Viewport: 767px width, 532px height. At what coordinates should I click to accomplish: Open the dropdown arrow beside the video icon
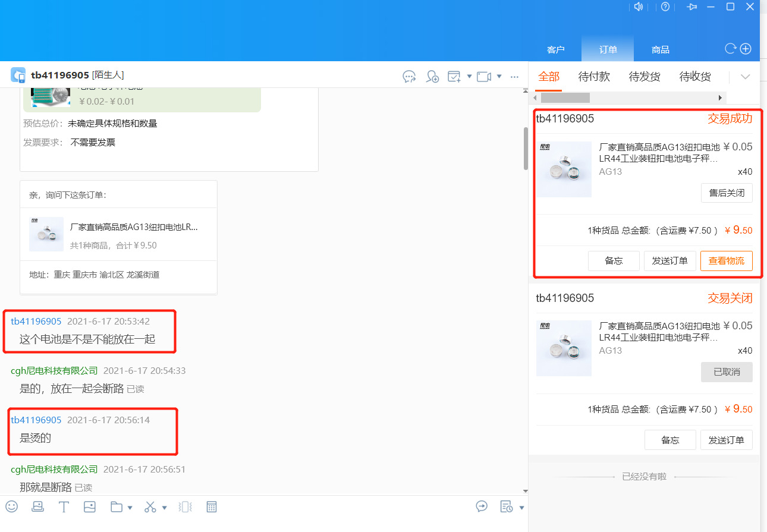pos(499,76)
